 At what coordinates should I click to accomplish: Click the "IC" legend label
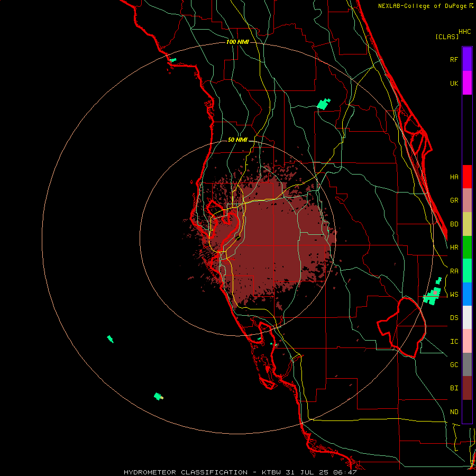(454, 341)
